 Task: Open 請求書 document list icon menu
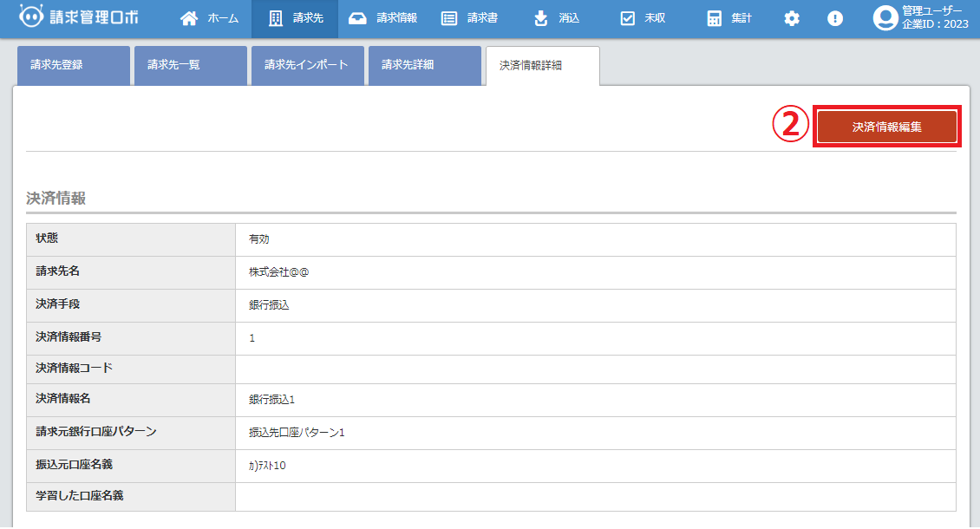click(449, 18)
